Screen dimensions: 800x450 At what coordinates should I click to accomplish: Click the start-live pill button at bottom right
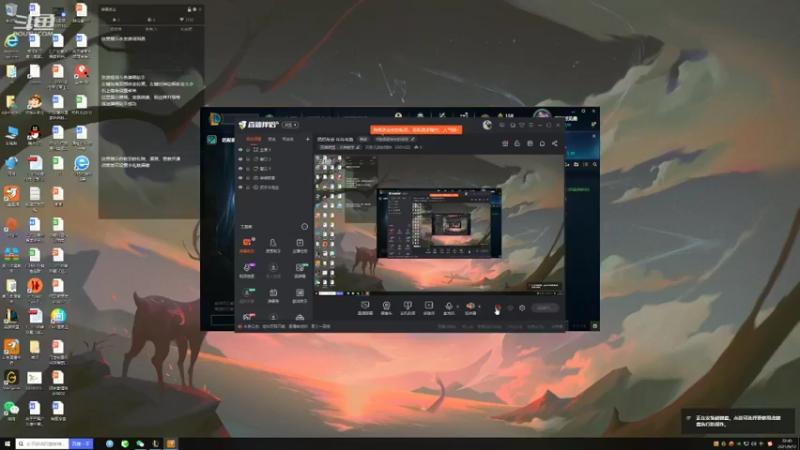[x=544, y=308]
